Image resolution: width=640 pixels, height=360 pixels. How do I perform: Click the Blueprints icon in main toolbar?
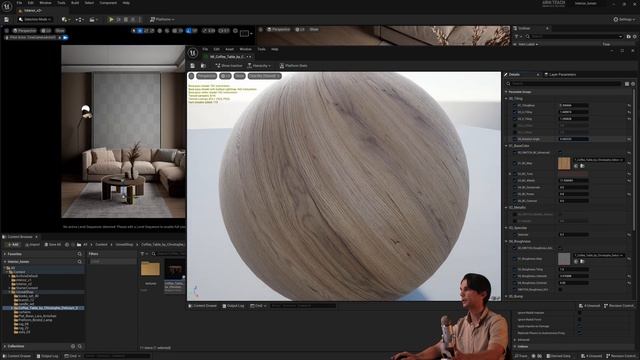click(x=79, y=19)
